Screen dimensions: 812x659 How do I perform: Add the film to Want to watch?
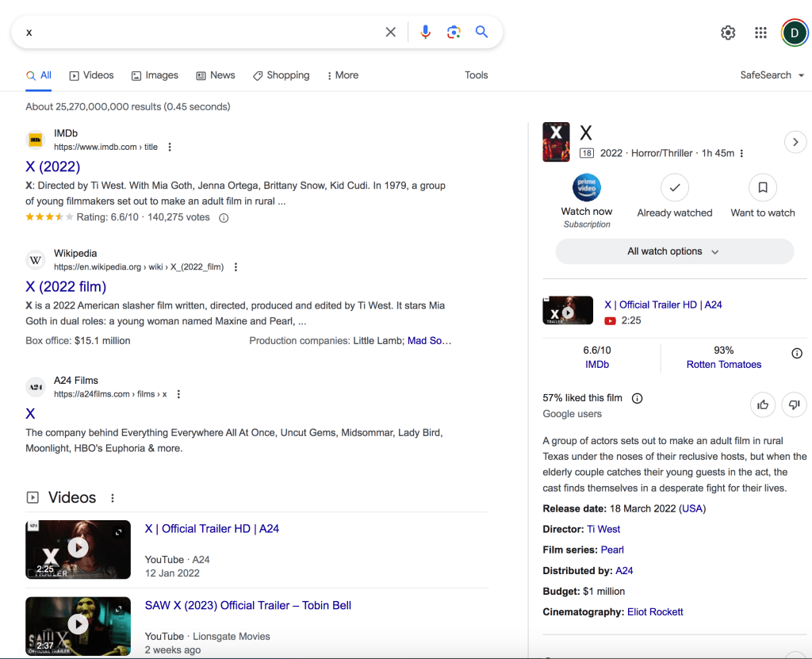pos(762,188)
